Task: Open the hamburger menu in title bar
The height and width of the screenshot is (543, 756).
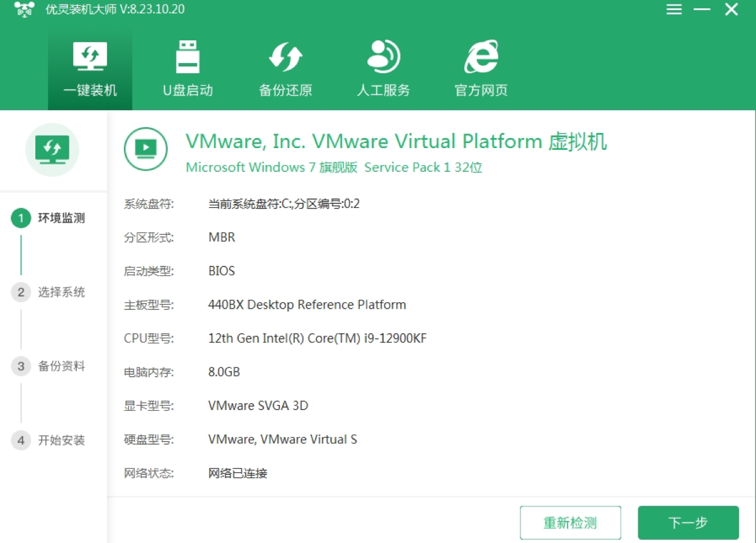Action: click(674, 9)
